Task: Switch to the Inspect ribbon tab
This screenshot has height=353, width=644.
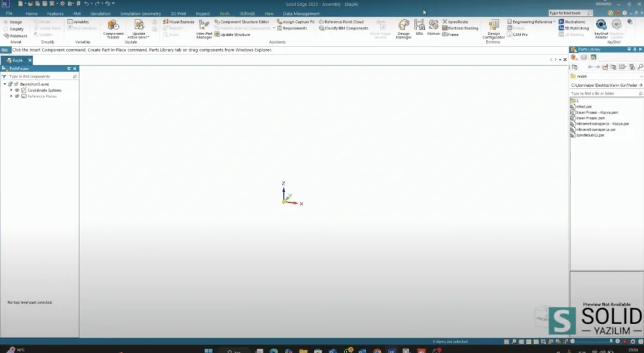Action: coord(203,14)
